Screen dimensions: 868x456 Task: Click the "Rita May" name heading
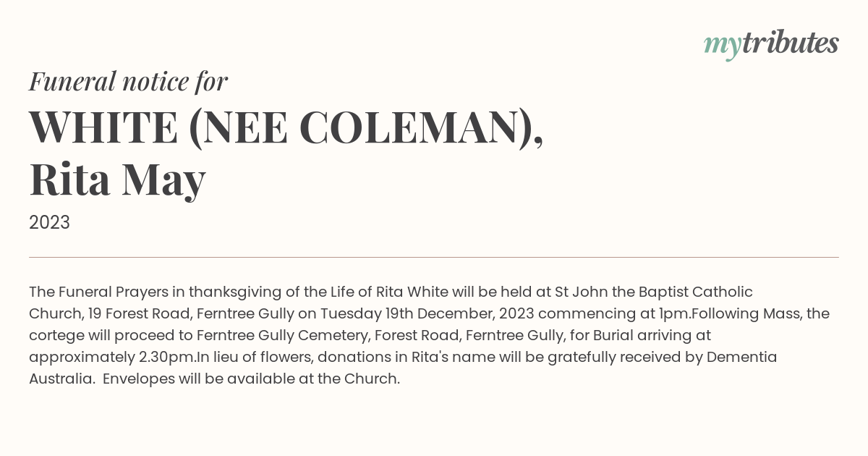[117, 180]
